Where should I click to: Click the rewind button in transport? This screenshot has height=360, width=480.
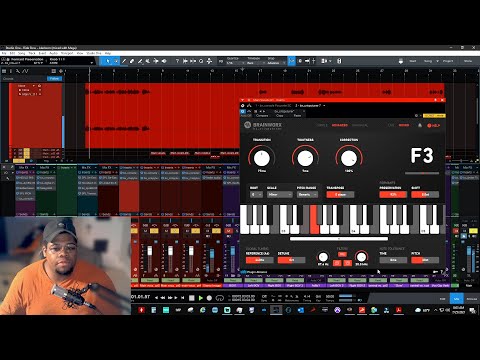tap(163, 298)
